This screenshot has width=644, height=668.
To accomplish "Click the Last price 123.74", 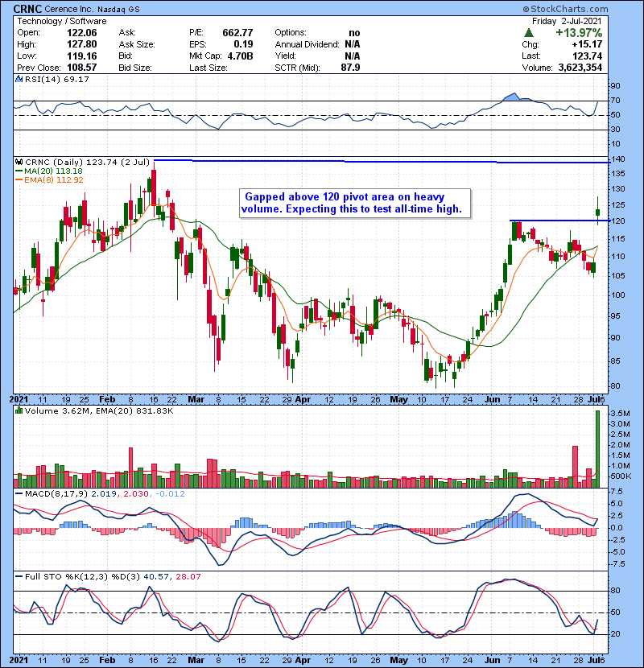I will click(588, 56).
